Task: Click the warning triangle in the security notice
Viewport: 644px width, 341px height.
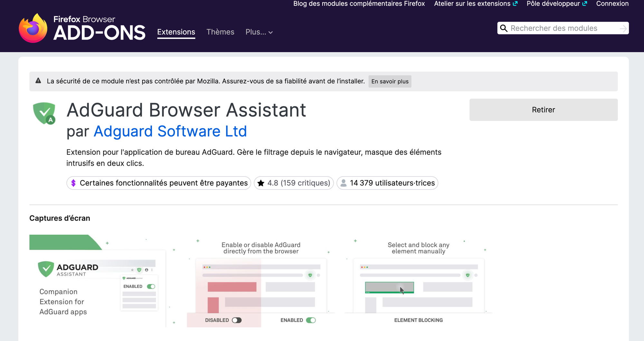Action: [38, 81]
